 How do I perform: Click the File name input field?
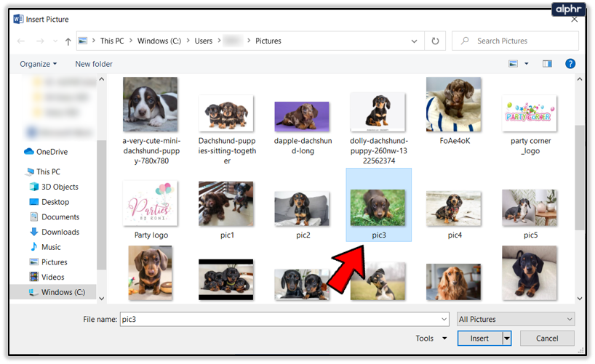pyautogui.click(x=281, y=319)
